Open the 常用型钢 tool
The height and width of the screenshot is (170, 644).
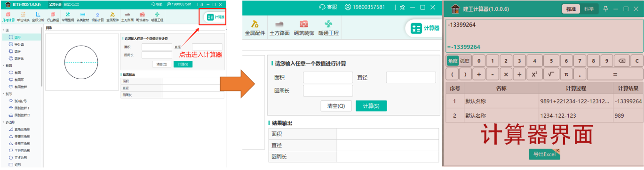point(68,16)
